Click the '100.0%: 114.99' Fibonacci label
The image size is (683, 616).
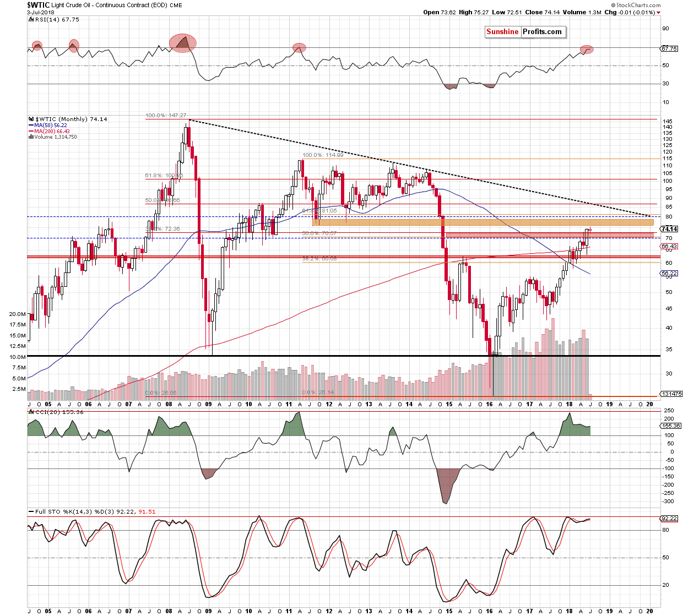[x=323, y=155]
